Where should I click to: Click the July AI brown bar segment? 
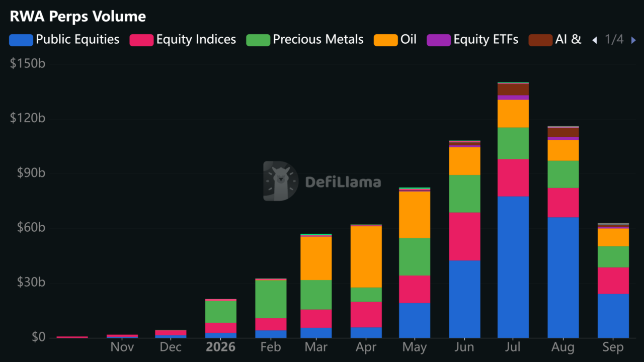513,89
